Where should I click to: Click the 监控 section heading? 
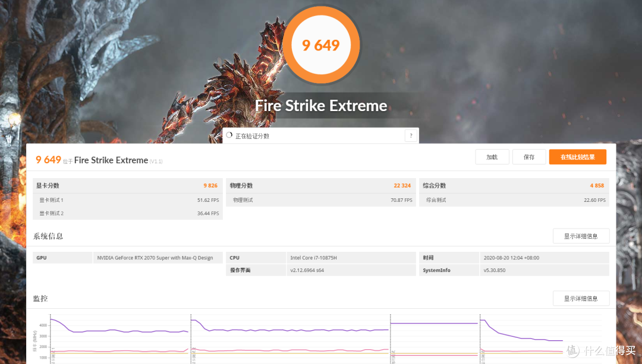pos(40,299)
